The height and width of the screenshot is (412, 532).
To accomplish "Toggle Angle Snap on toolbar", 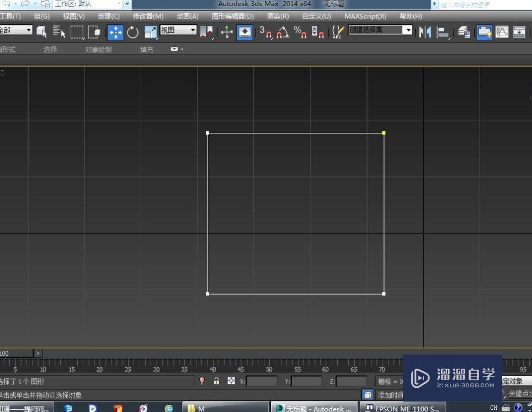I will click(x=283, y=32).
